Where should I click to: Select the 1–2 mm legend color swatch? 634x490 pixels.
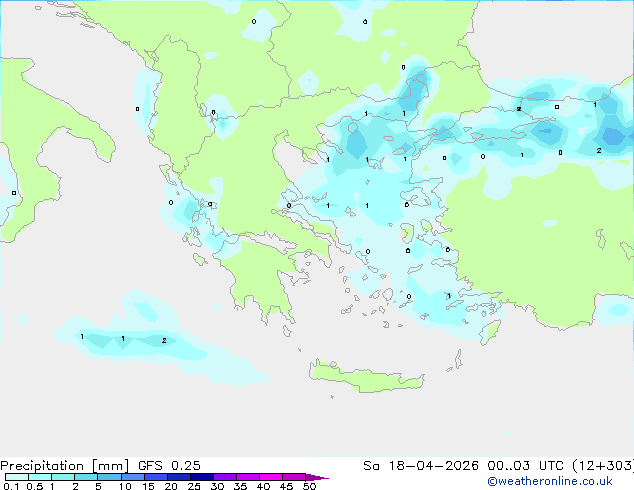[x=63, y=477]
